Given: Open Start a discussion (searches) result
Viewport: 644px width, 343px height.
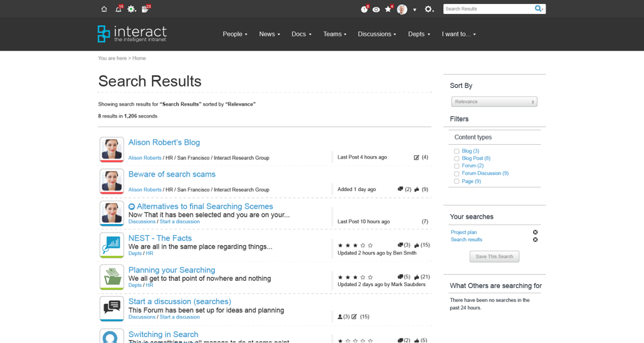Looking at the screenshot, I should click(180, 301).
